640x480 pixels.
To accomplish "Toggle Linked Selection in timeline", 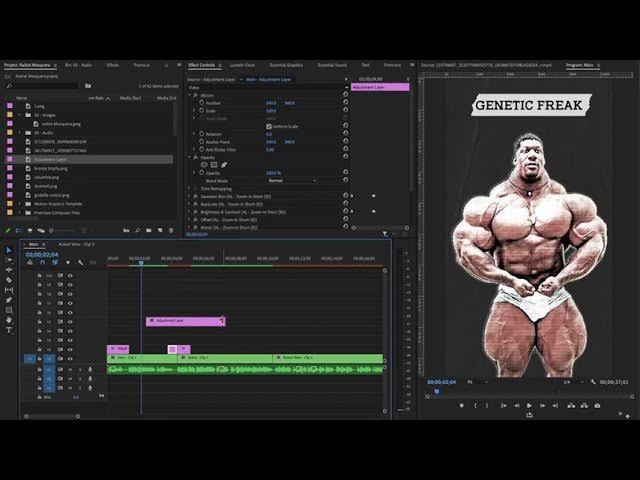I will coord(55,262).
